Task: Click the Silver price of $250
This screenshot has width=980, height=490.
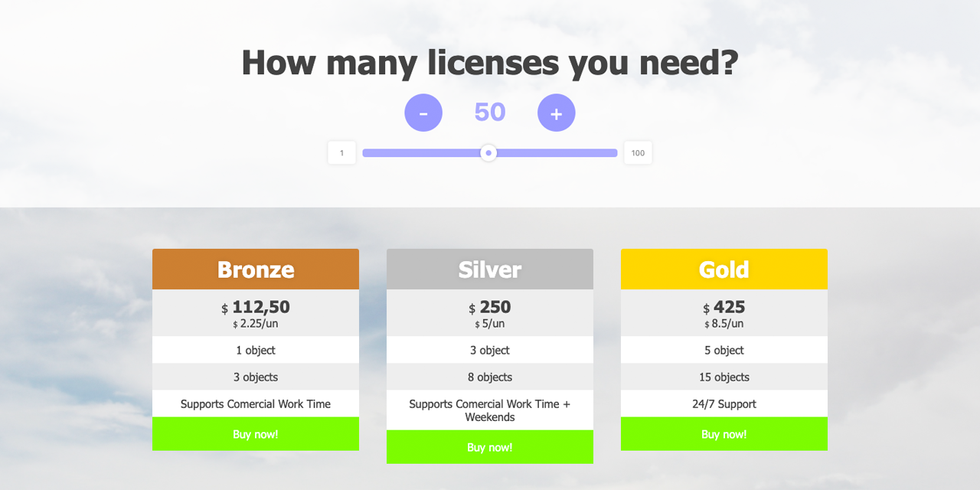Action: coord(490,306)
